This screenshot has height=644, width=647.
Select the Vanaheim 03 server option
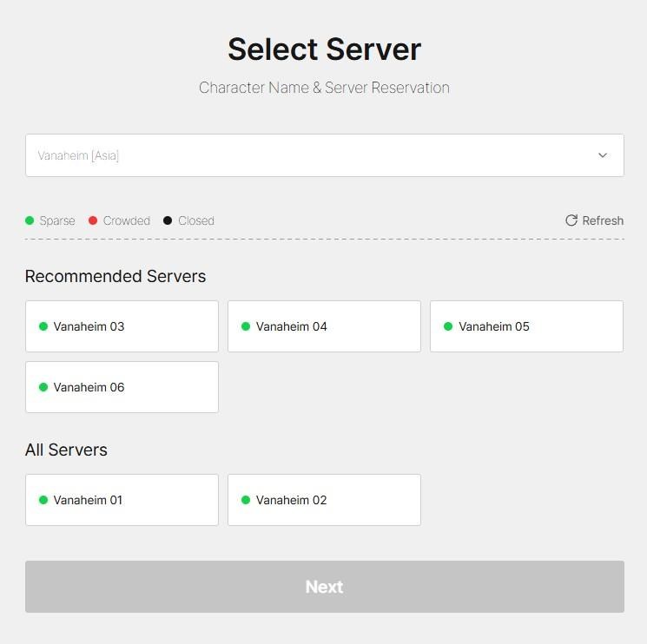122,326
